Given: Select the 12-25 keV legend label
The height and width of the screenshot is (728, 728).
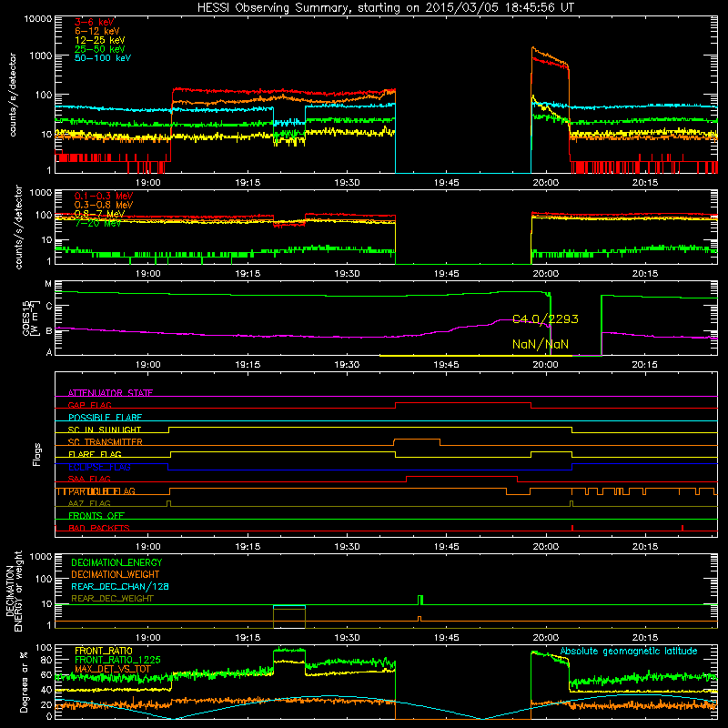Looking at the screenshot, I should pyautogui.click(x=99, y=40).
